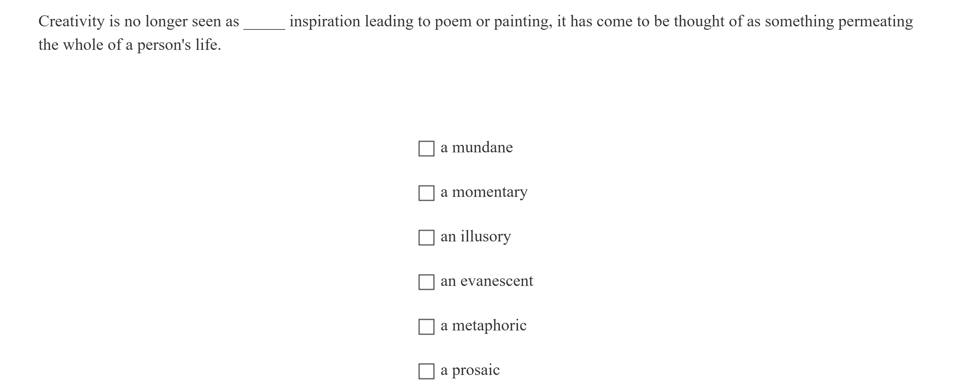Screen dimensions: 980x390
Task: Mark the 'a metaphoric' checkbox
Action: click(x=426, y=326)
